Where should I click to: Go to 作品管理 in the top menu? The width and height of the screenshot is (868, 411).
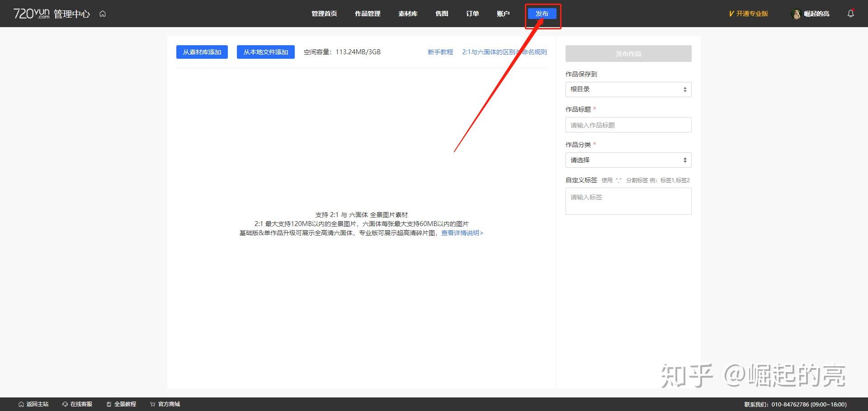368,14
